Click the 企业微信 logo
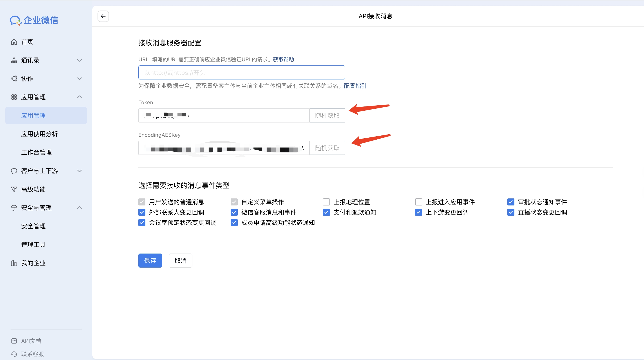Viewport: 644px width, 360px height. [34, 20]
